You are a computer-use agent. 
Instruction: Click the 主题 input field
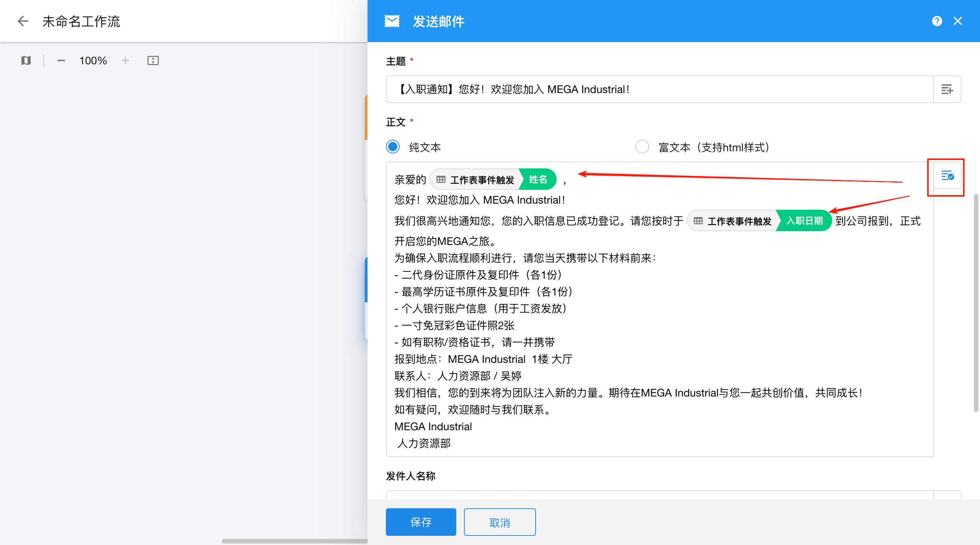[660, 89]
